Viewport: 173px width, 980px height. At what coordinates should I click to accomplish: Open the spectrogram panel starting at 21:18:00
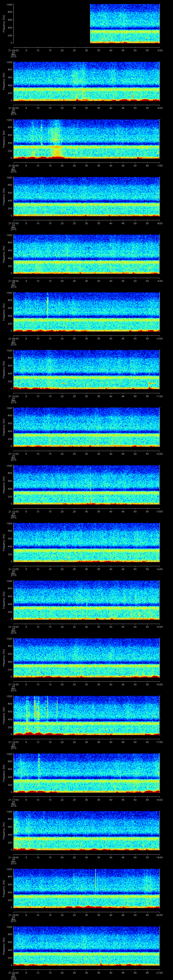[x=87, y=831]
